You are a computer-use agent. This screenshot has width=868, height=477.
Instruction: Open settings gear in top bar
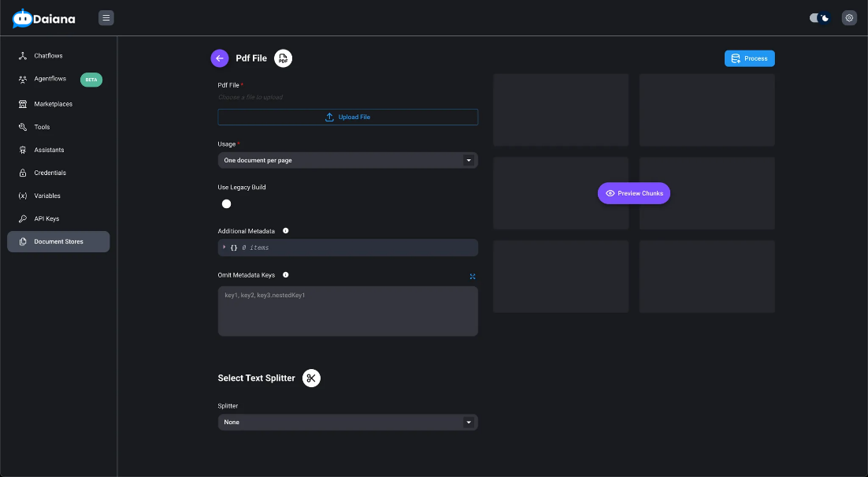coord(848,17)
